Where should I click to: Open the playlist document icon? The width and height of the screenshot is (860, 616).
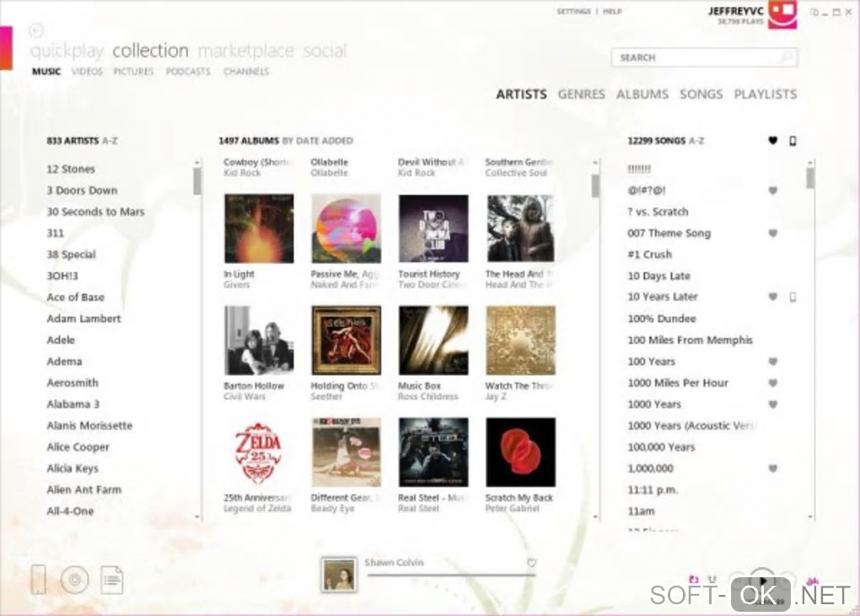(112, 580)
